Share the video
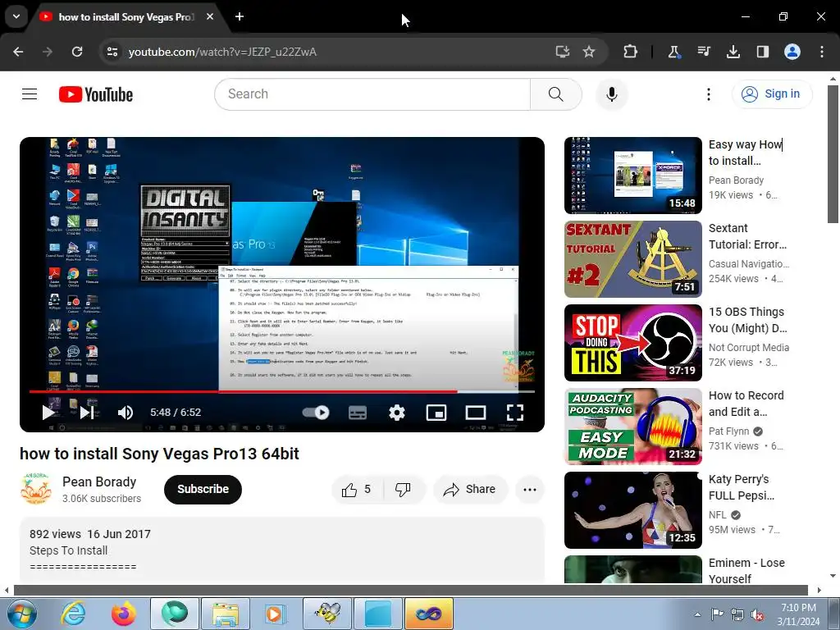The height and width of the screenshot is (630, 840). click(470, 489)
